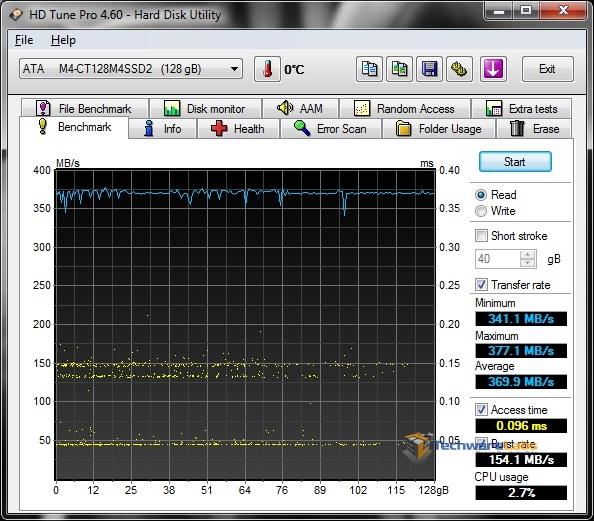Open the Info tab
The height and width of the screenshot is (521, 594).
click(x=163, y=129)
